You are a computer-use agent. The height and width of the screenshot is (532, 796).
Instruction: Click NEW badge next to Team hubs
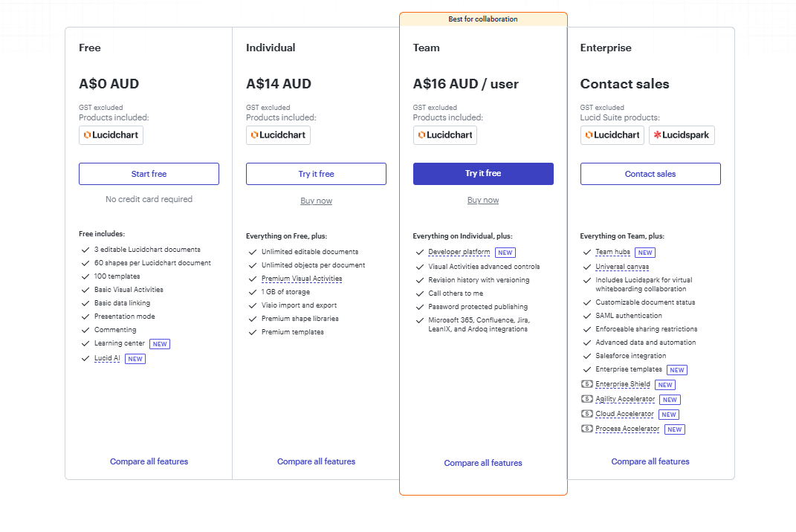[x=645, y=253]
